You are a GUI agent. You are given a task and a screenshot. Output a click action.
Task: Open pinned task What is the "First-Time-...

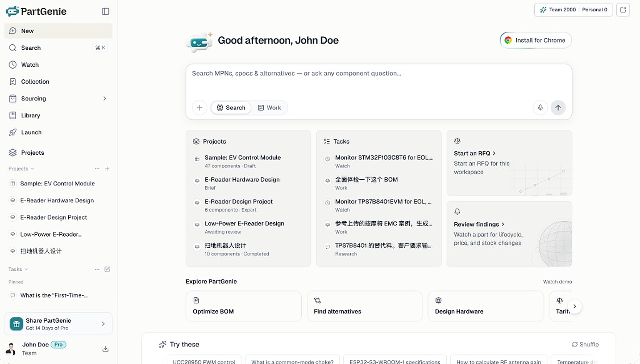click(58, 295)
